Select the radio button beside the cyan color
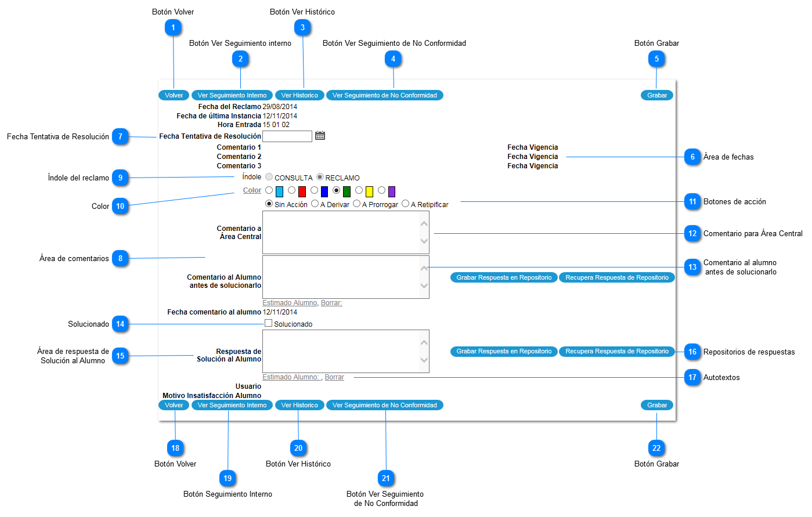 [x=269, y=190]
